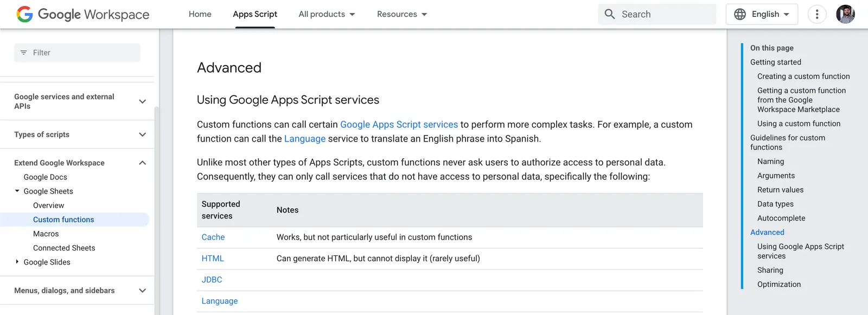Jump to Data types section
868x315 pixels.
coord(775,204)
